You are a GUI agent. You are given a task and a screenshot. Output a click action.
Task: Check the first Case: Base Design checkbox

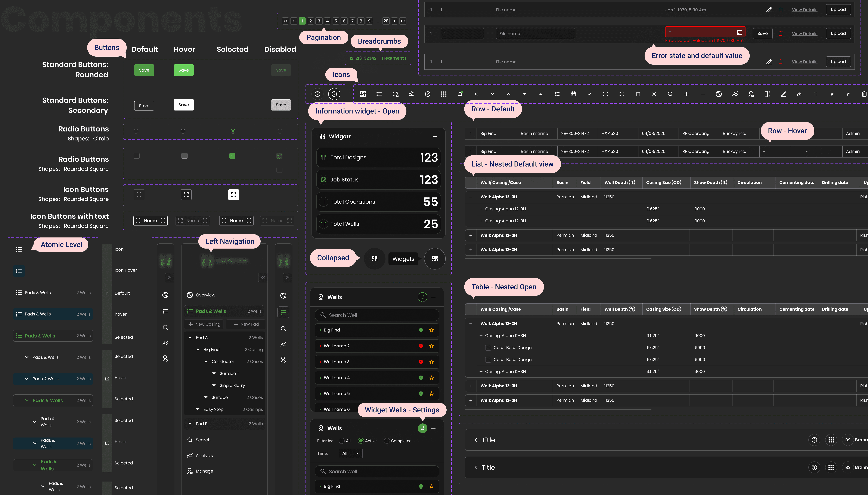[488, 348]
